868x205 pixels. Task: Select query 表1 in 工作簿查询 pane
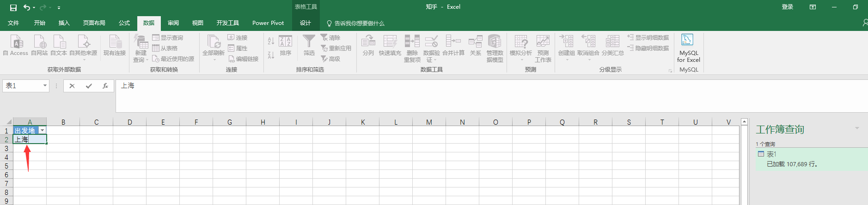[812, 159]
